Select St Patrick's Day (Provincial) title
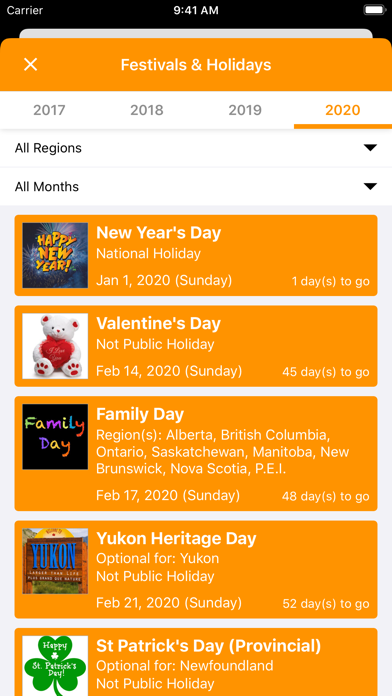Image resolution: width=392 pixels, height=696 pixels. pyautogui.click(x=209, y=646)
